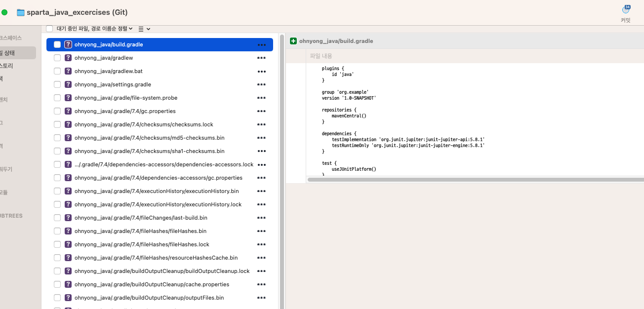The image size is (644, 309).
Task: Open the pending files sort order dropdown
Action: click(x=95, y=29)
